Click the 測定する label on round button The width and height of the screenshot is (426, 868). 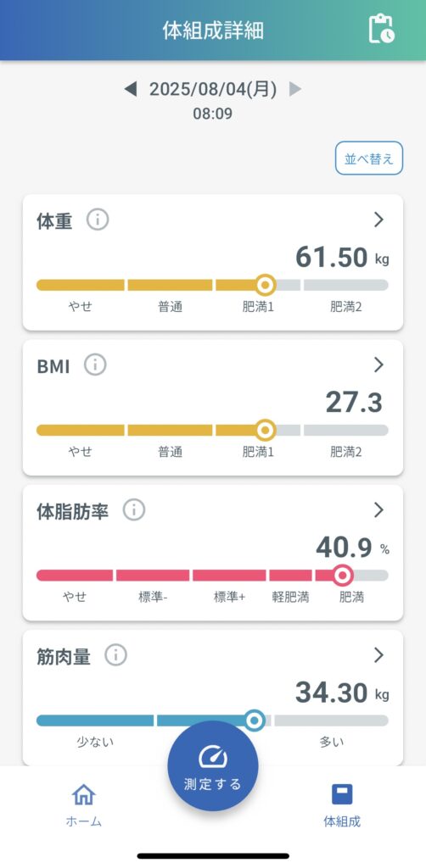pos(213,784)
